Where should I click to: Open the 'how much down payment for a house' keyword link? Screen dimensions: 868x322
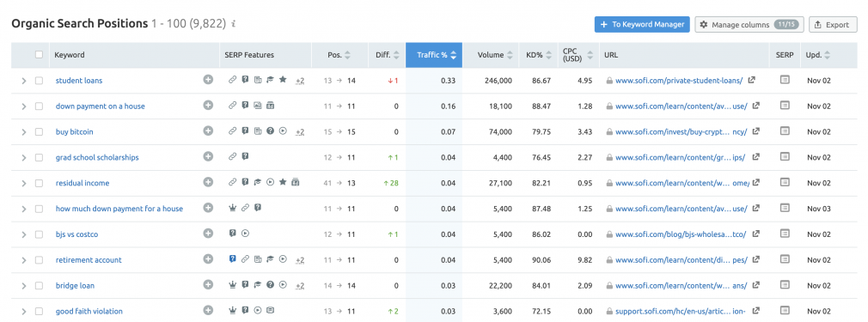point(119,209)
